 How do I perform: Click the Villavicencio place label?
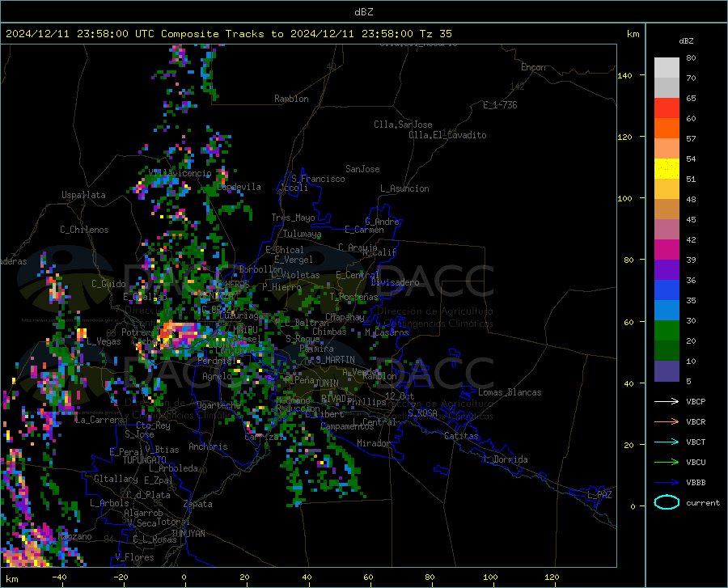coord(180,173)
